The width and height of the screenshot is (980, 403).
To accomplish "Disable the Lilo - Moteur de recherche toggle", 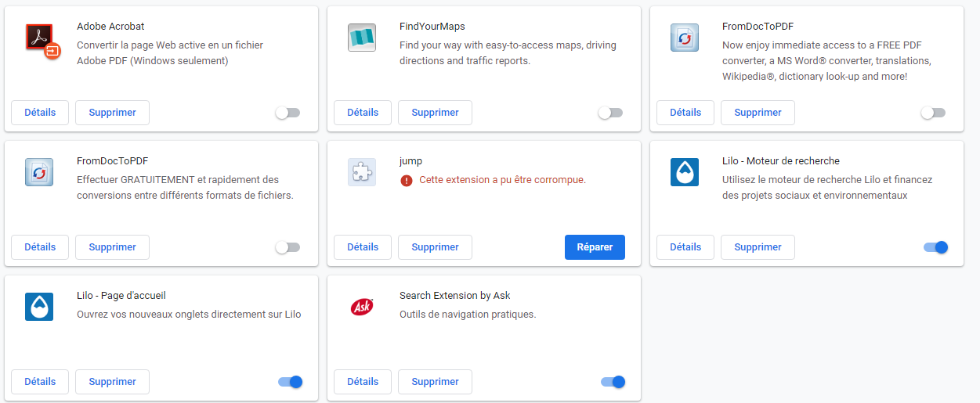I will pos(936,247).
